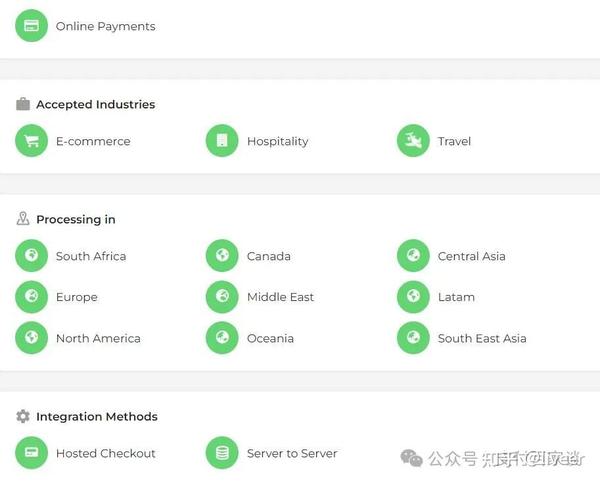Click the Hosted Checkout card icon
The width and height of the screenshot is (600, 483).
pyautogui.click(x=31, y=453)
